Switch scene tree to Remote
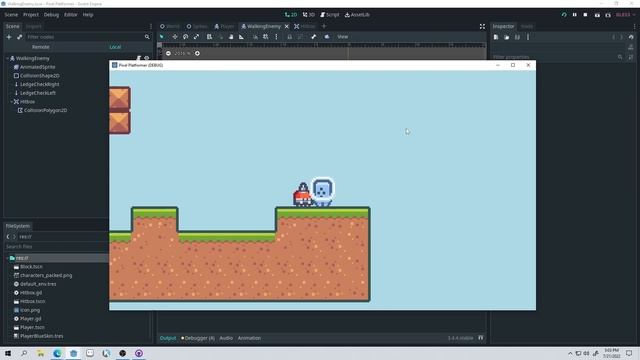Image resolution: width=640 pixels, height=360 pixels. 41,47
